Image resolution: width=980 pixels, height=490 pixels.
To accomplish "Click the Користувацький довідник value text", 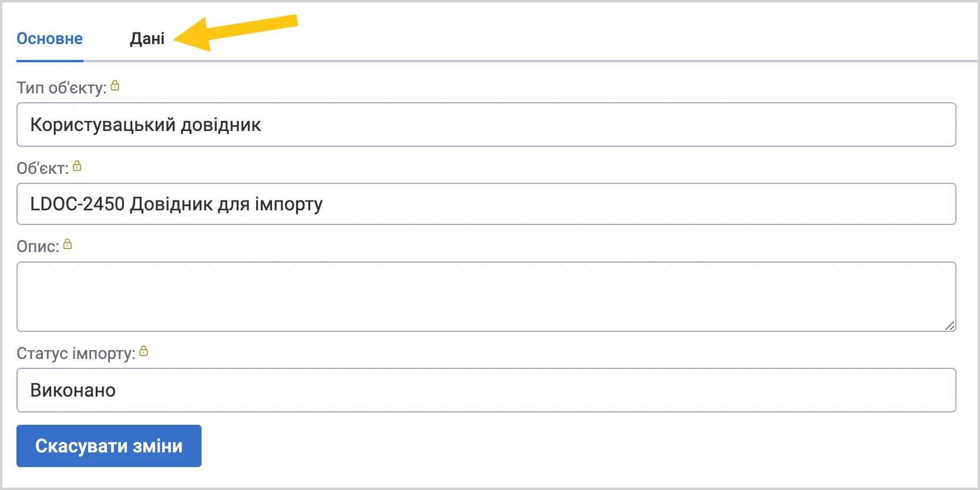I will tap(146, 125).
